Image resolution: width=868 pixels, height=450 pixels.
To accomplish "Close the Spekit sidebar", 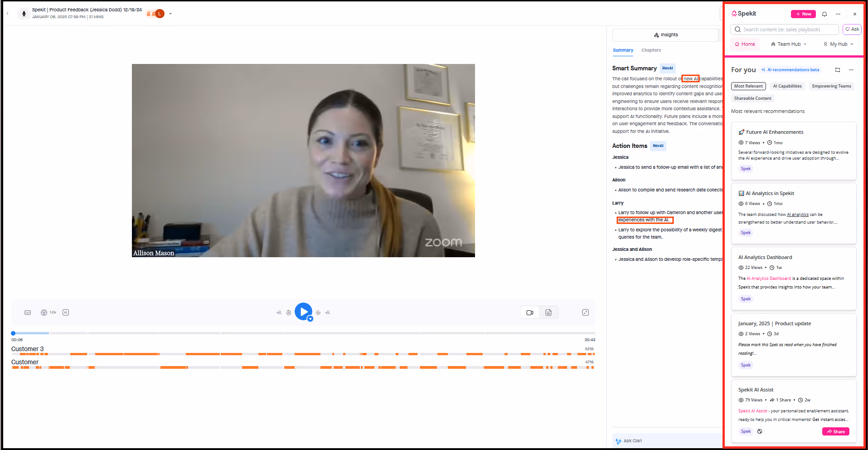I will [x=855, y=14].
